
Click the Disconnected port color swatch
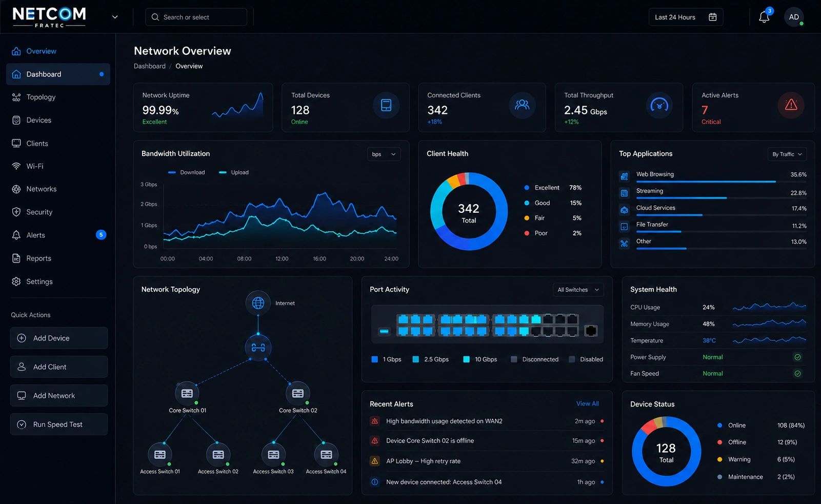(x=514, y=359)
